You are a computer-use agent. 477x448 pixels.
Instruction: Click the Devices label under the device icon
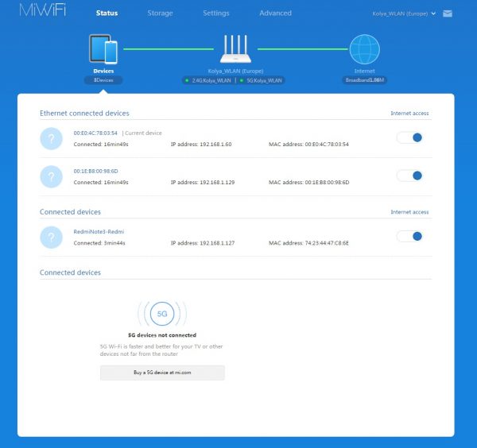[103, 71]
